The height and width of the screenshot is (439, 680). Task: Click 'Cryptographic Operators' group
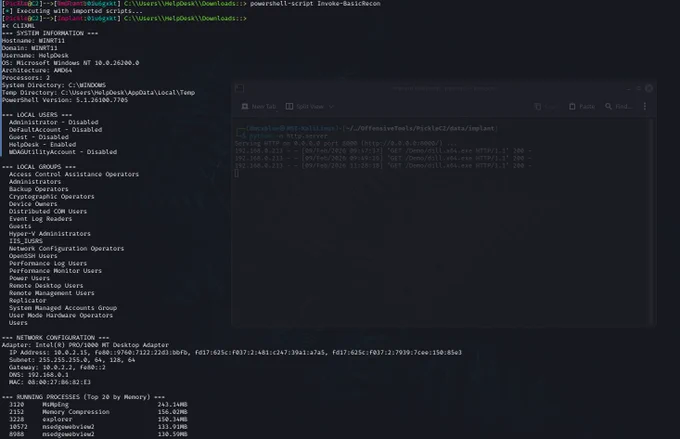(52, 196)
